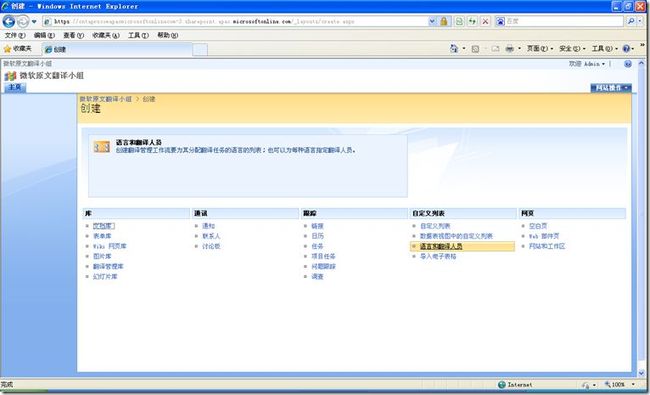Screen dimensions: 650x395
Task: Open the 收藏夹 menu in menu bar
Action: pos(106,35)
